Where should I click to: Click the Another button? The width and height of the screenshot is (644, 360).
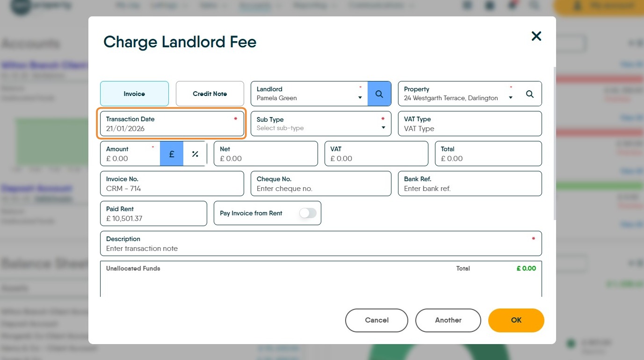pyautogui.click(x=448, y=320)
